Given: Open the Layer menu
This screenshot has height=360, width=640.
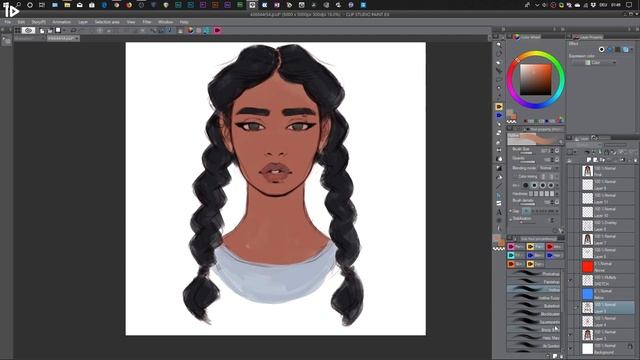Looking at the screenshot, I should tap(83, 22).
